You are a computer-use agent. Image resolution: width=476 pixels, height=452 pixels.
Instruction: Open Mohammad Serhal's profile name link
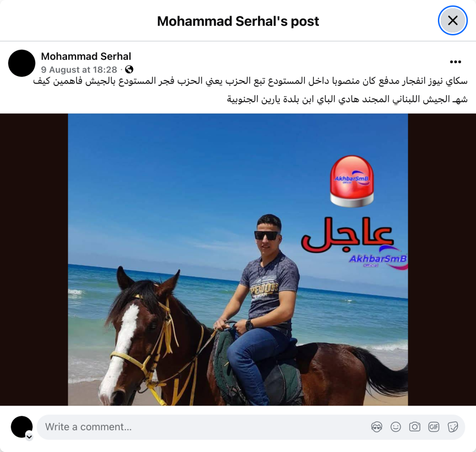(x=86, y=56)
